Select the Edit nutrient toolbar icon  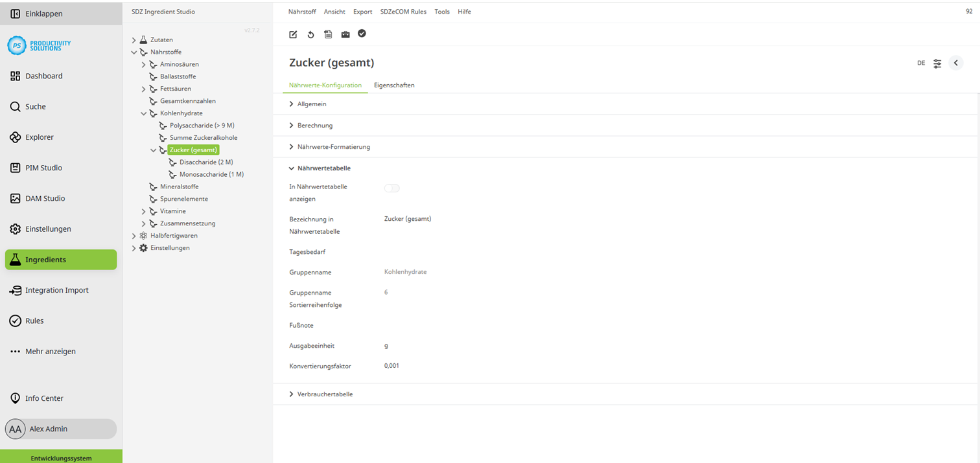tap(292, 34)
